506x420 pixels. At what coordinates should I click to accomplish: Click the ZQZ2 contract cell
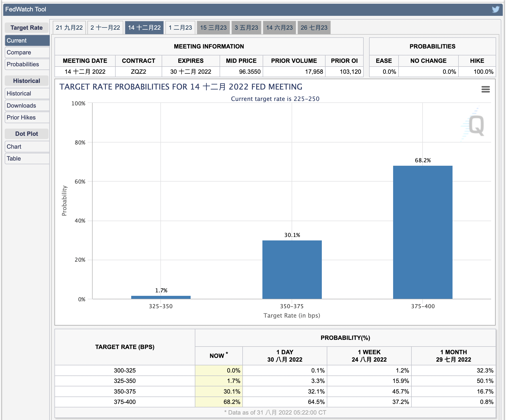pos(139,72)
